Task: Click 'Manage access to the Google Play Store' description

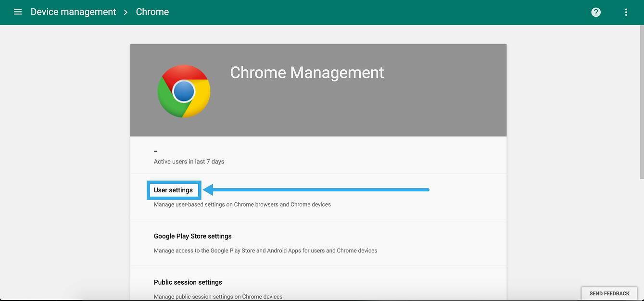Action: point(265,251)
